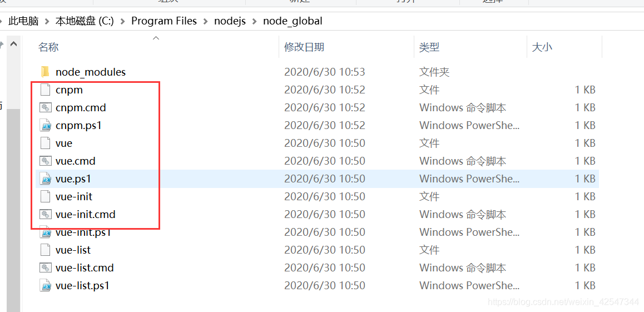Navigate to 此电脑 in address bar
The height and width of the screenshot is (312, 644).
click(x=23, y=21)
